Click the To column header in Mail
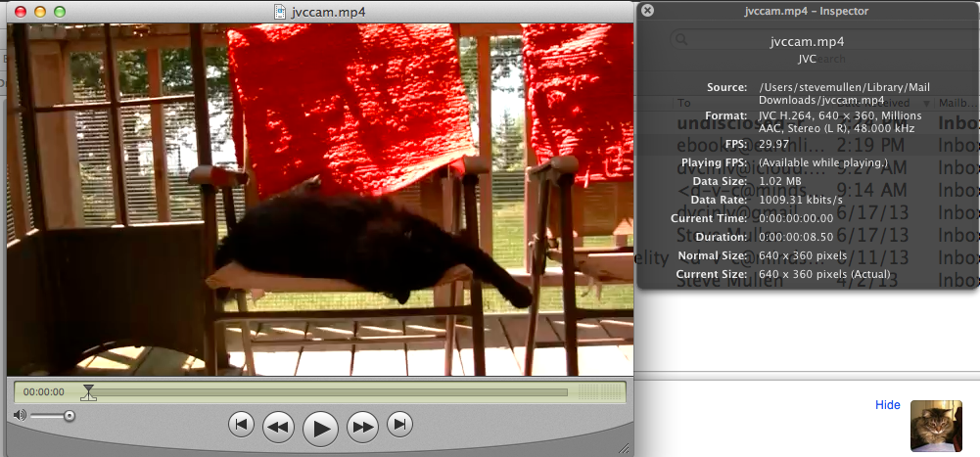 click(684, 103)
